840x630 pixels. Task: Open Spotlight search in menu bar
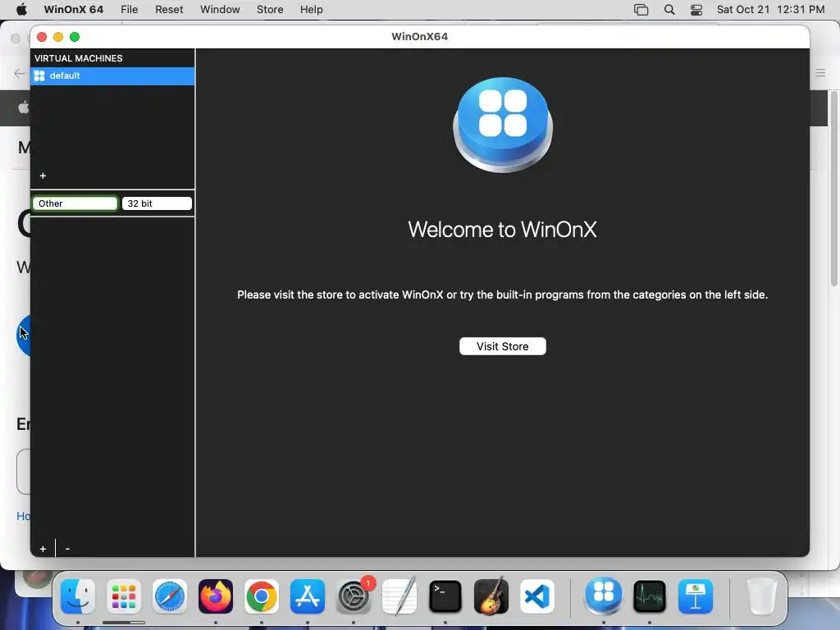[669, 9]
